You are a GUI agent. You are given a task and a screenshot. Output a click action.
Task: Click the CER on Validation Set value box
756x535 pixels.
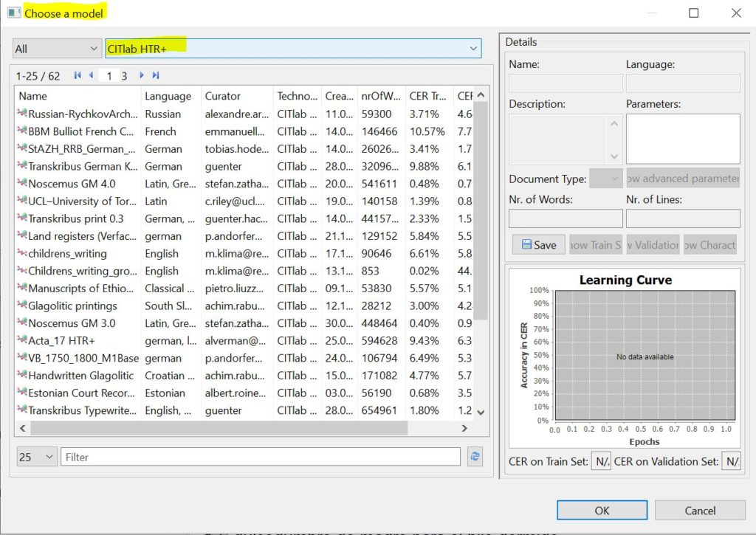click(x=731, y=461)
